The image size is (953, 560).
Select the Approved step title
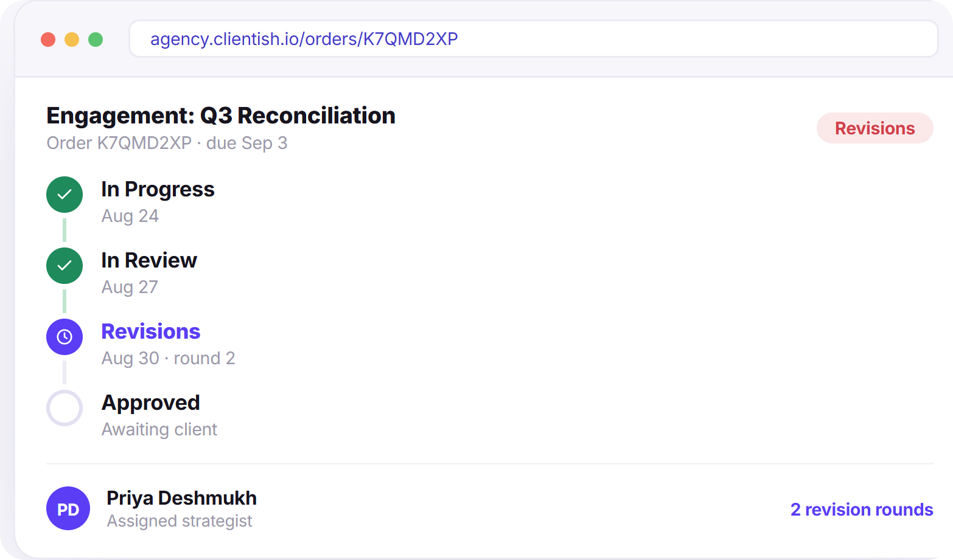coord(151,403)
